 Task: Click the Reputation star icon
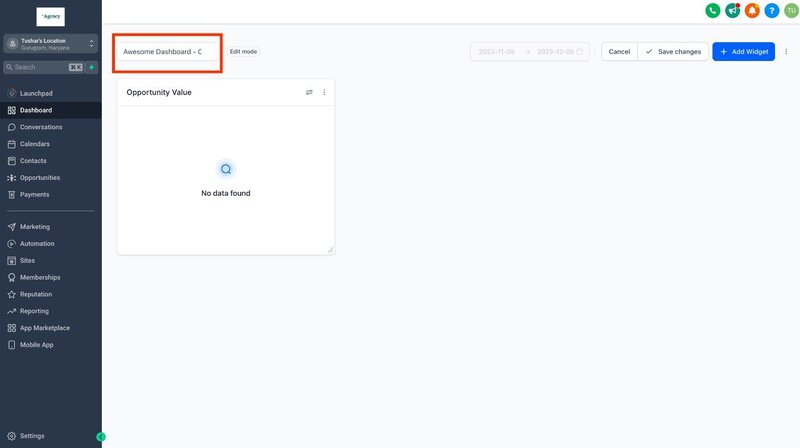(x=12, y=294)
